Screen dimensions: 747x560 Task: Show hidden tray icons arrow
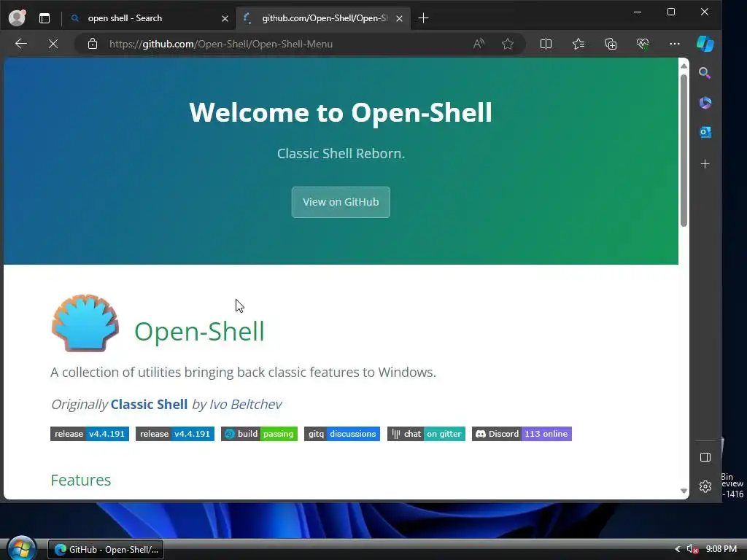677,549
